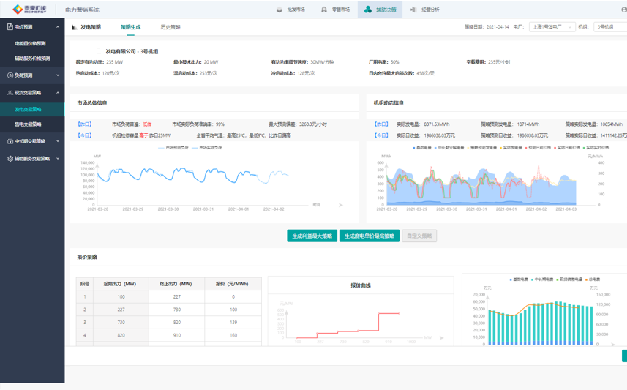This screenshot has width=627, height=390.
Task: Open first sub-item under price forecast
Action: [30, 43]
